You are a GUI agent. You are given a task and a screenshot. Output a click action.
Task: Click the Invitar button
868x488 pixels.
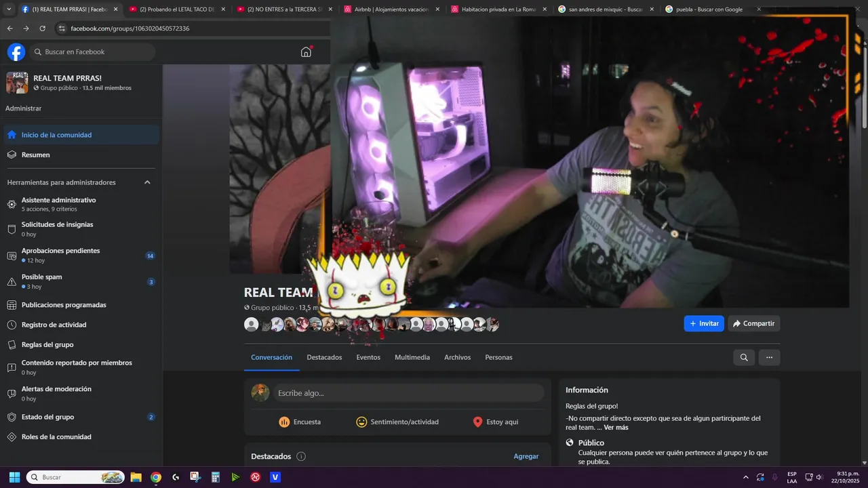[704, 323]
